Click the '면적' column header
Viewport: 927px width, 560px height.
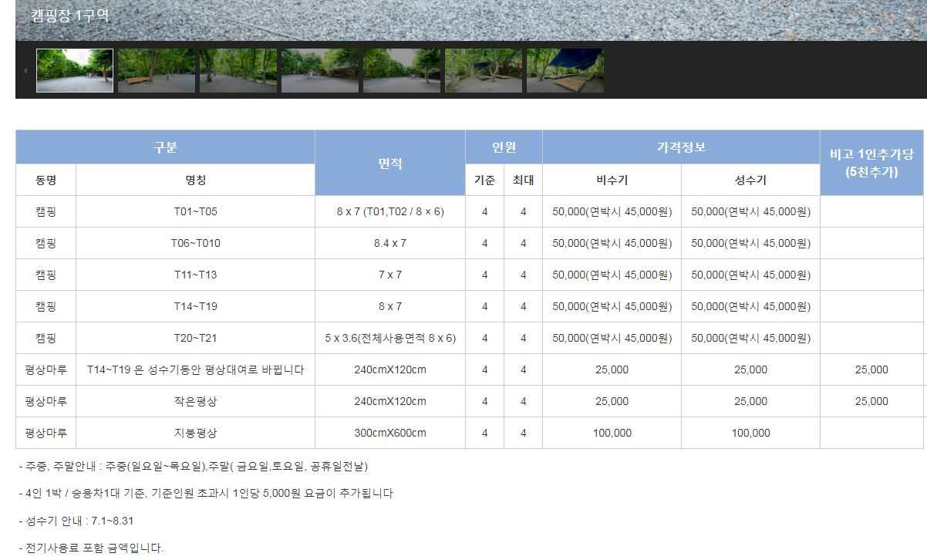tap(390, 163)
